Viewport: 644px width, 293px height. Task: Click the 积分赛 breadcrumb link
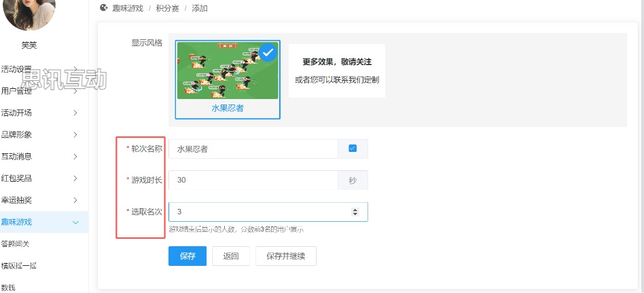[167, 8]
